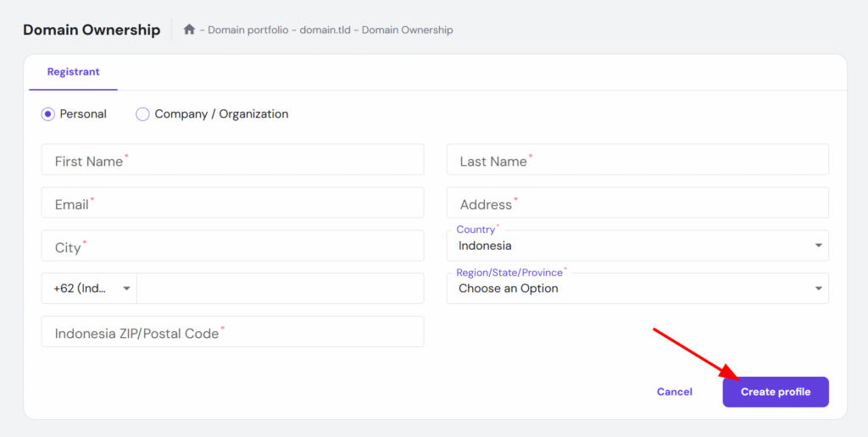The height and width of the screenshot is (437, 868).
Task: Click into the Last Name field
Action: pyautogui.click(x=637, y=160)
